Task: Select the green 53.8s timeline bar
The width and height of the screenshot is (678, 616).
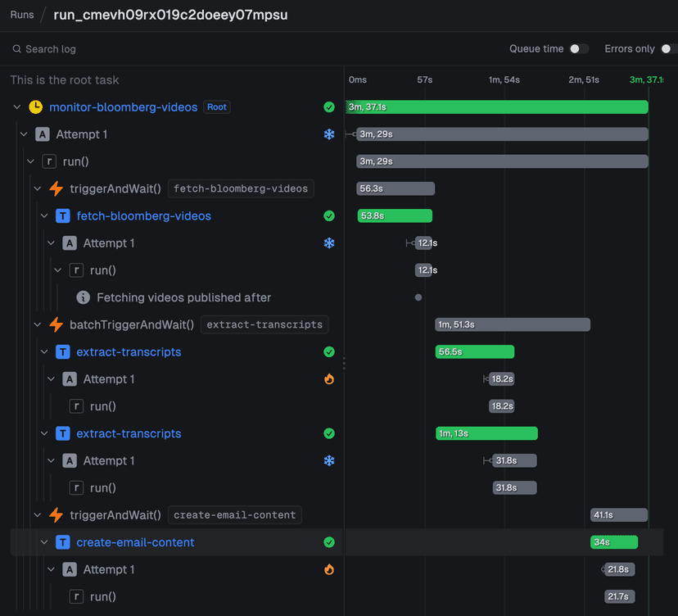Action: pos(395,216)
